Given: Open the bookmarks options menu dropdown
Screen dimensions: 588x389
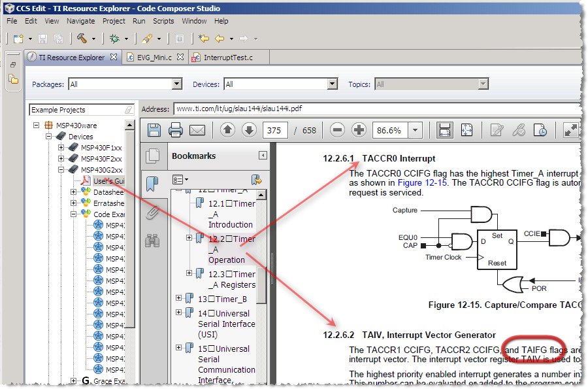Looking at the screenshot, I should 180,180.
